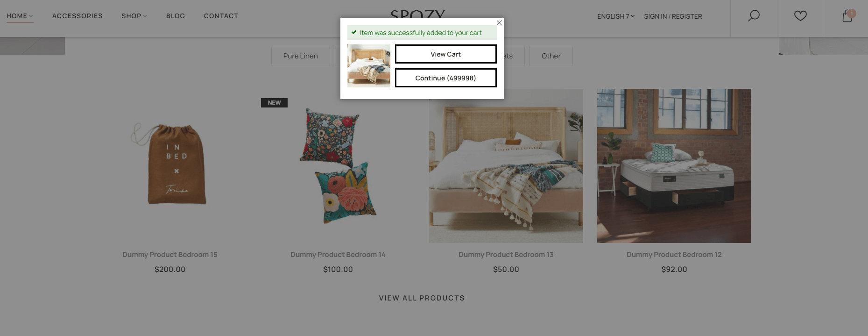
Task: Click the Continue (499998) button
Action: pos(445,78)
